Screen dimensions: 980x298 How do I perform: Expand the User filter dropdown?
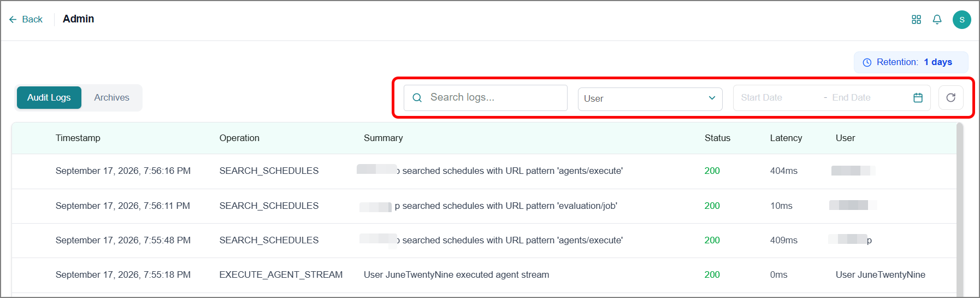[x=650, y=99]
